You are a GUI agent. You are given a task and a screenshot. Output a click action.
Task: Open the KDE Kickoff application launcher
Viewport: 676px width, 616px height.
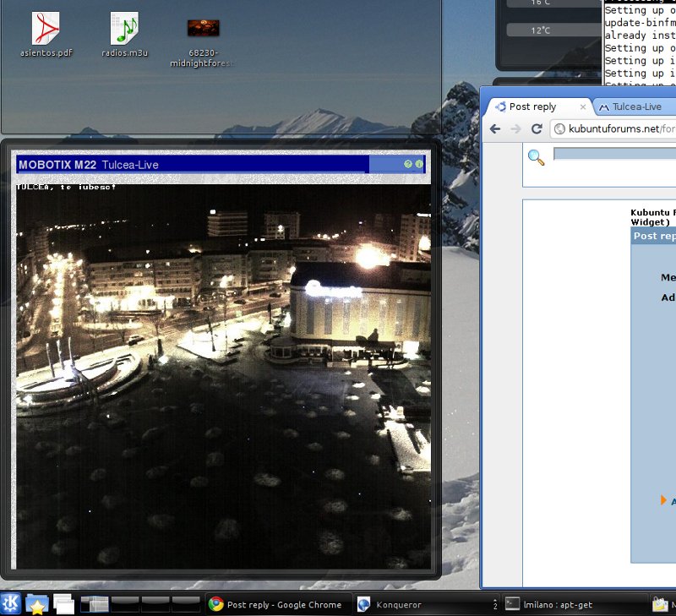coord(12,603)
